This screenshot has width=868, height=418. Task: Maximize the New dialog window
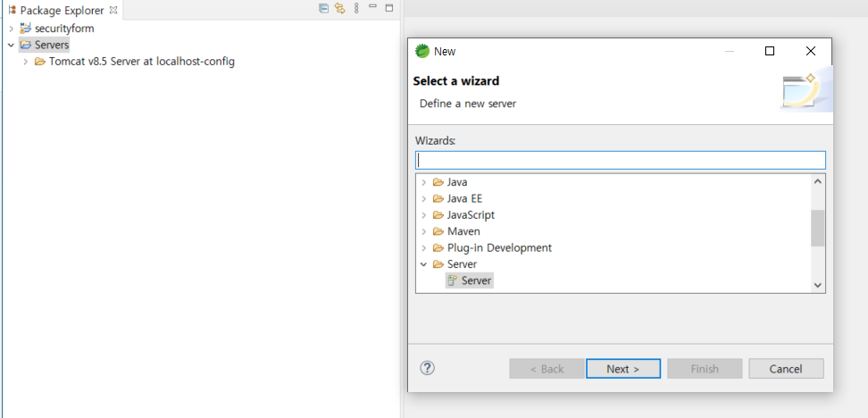(x=770, y=51)
